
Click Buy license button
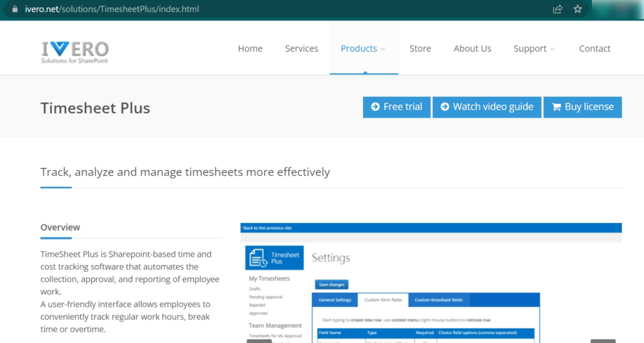[582, 107]
